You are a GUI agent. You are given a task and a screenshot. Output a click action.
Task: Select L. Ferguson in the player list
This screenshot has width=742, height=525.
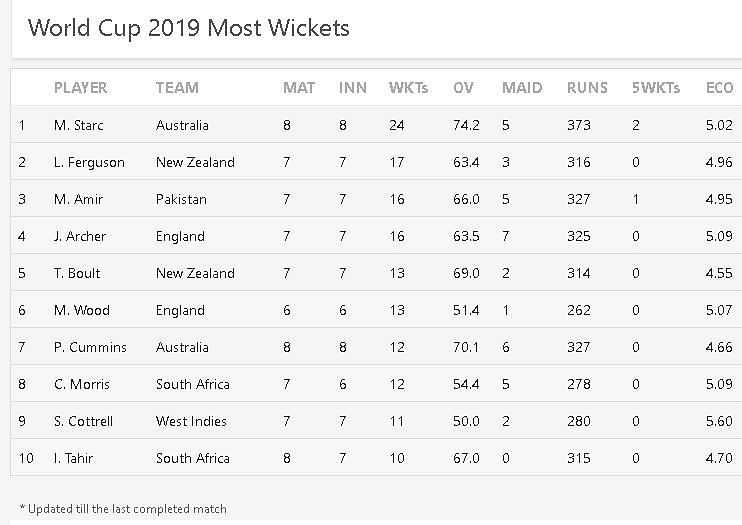(x=88, y=162)
